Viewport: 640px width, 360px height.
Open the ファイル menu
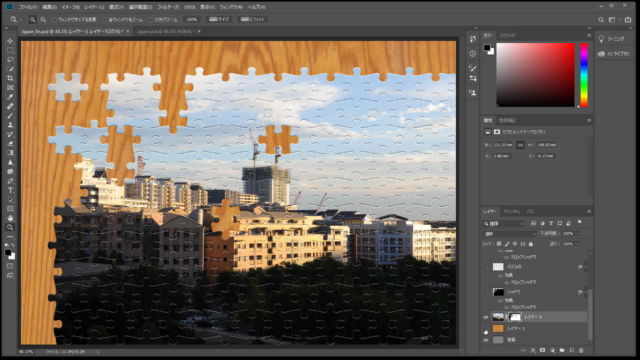[x=28, y=7]
